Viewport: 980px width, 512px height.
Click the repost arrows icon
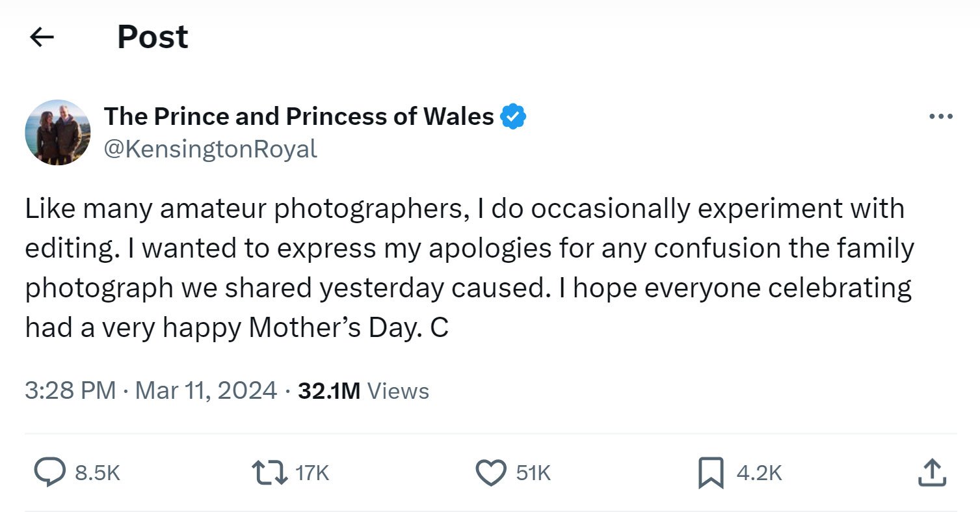tap(269, 473)
